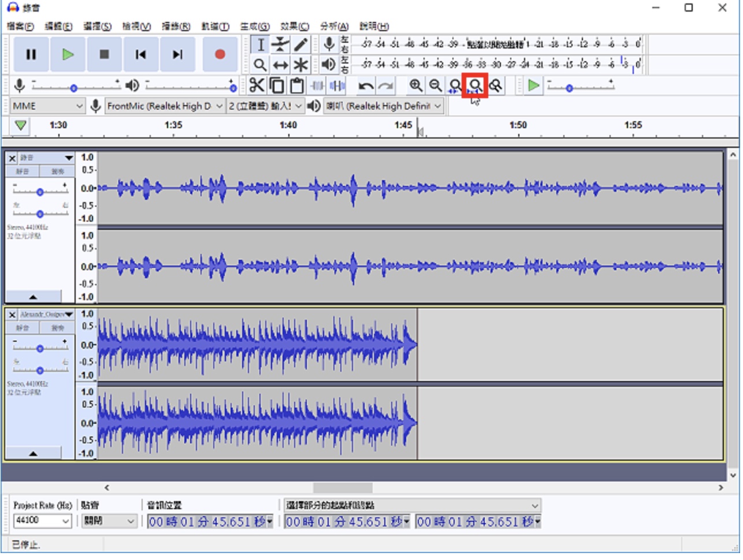
Task: Start playback with the green Play button
Action: (68, 54)
